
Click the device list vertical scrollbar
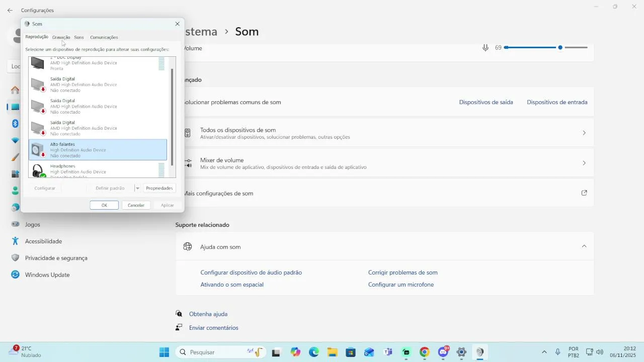tap(173, 117)
